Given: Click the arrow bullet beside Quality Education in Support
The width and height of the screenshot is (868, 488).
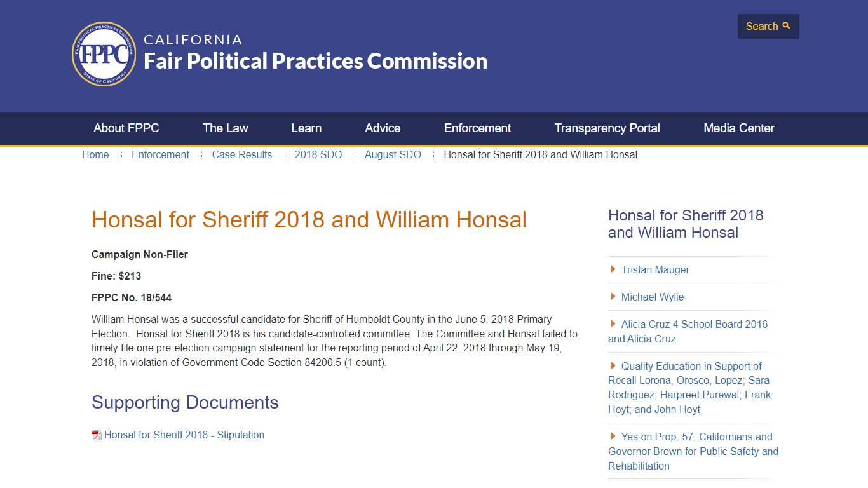Looking at the screenshot, I should pyautogui.click(x=613, y=366).
